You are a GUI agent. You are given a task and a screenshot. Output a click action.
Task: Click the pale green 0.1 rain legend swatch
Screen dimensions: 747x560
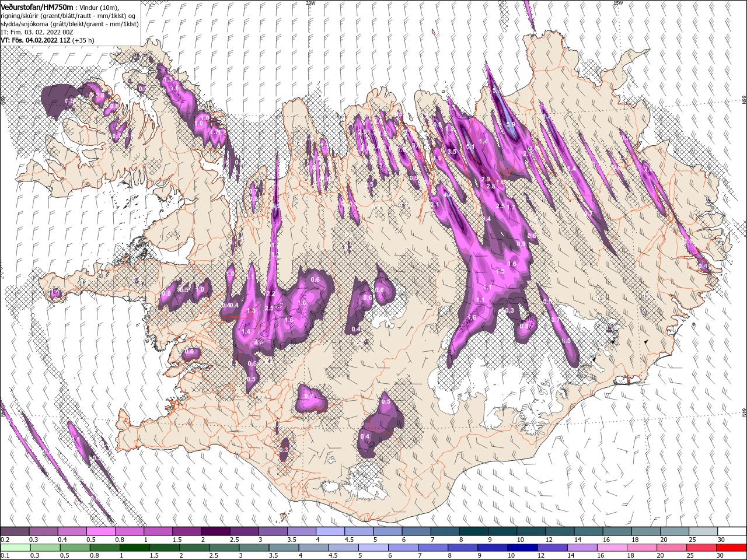pos(15,548)
